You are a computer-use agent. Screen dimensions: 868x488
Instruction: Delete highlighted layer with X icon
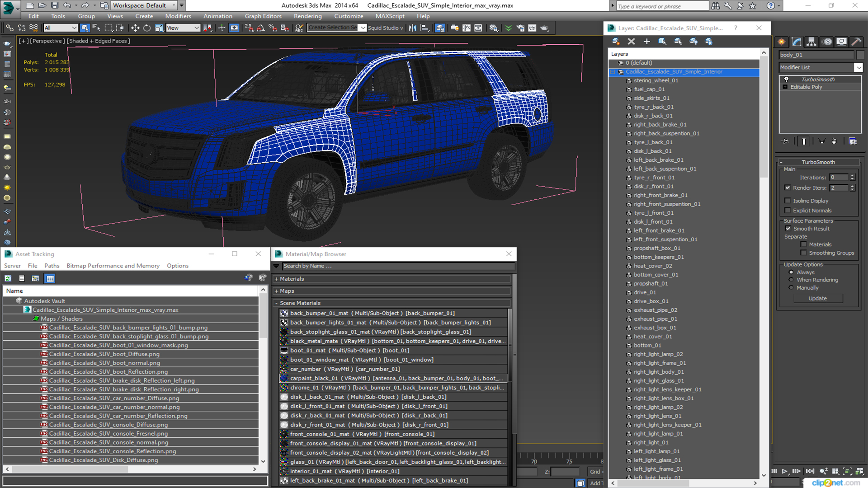631,41
